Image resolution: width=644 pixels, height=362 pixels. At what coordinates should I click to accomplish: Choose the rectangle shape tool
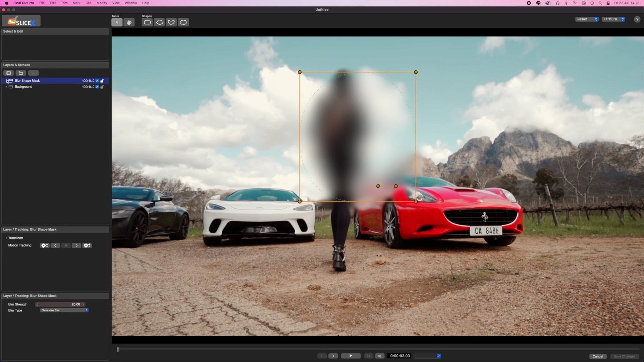pos(147,22)
